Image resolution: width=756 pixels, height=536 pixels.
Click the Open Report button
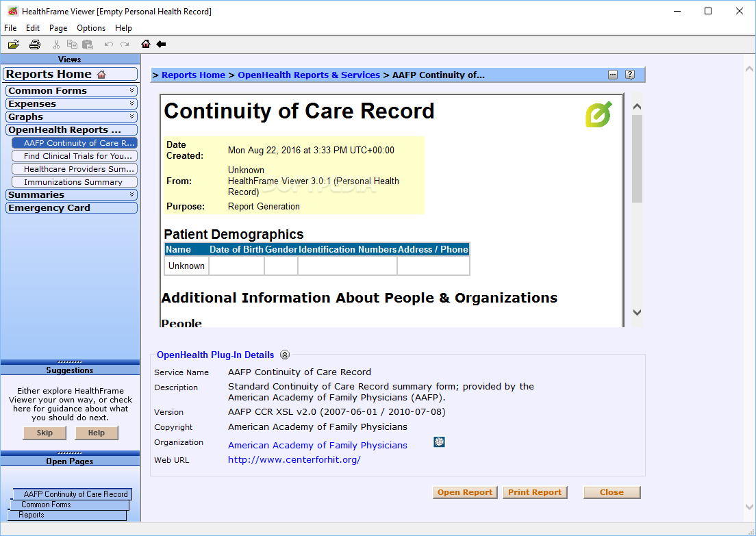[465, 492]
